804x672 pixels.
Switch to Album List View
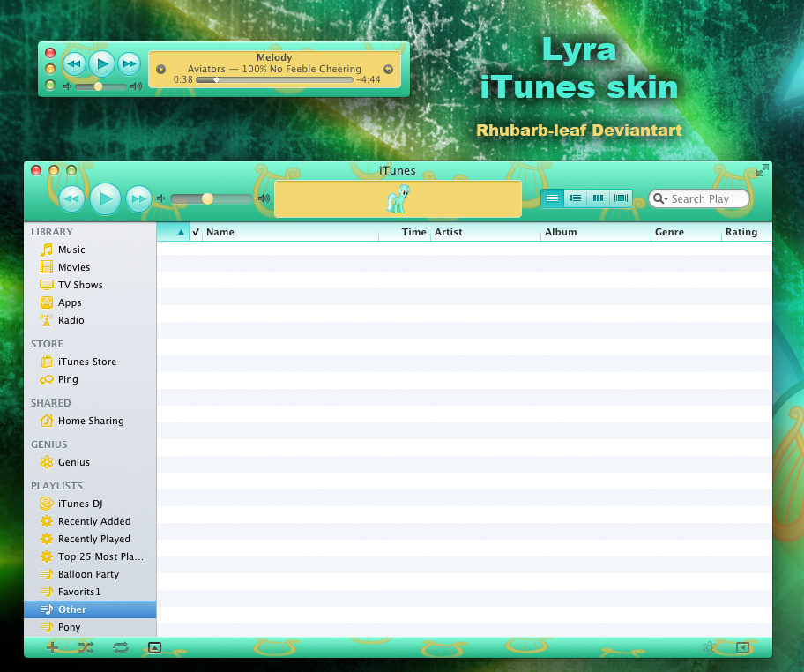pyautogui.click(x=575, y=198)
